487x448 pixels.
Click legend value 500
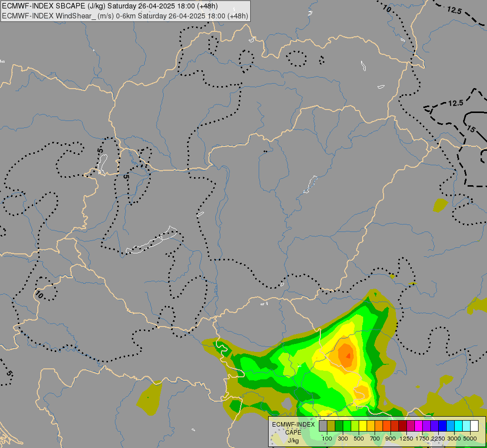359,439
